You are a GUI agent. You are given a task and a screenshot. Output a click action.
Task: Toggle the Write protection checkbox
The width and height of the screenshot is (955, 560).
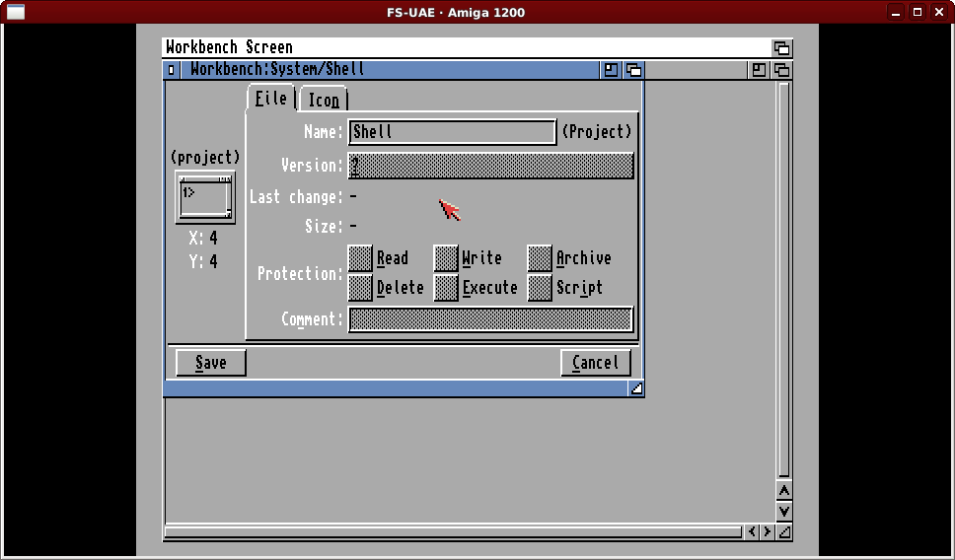pyautogui.click(x=446, y=258)
